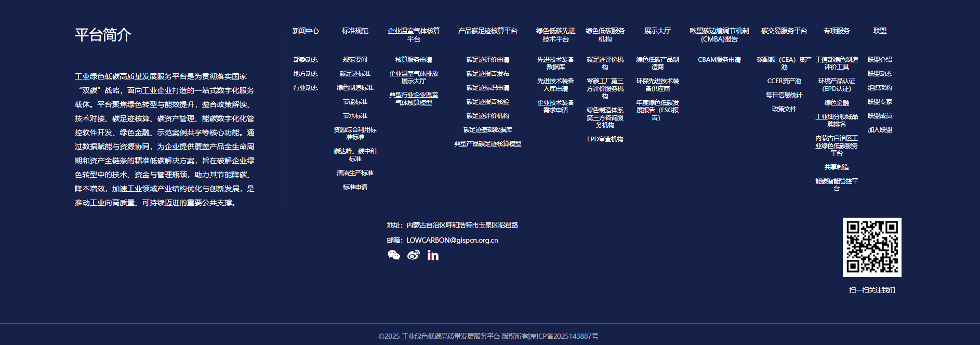The image size is (980, 345).
Task: Open 企业温室气体核算平台 heading link
Action: coord(414,35)
